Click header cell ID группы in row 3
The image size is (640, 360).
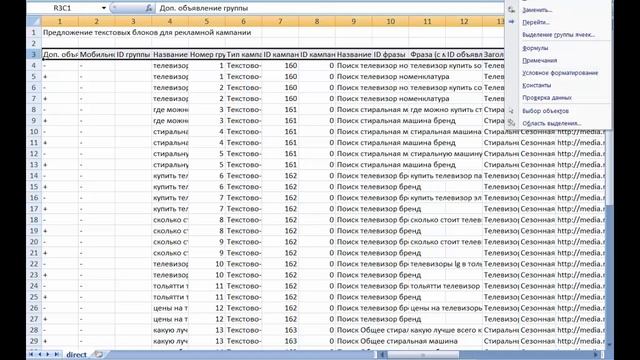coord(133,54)
